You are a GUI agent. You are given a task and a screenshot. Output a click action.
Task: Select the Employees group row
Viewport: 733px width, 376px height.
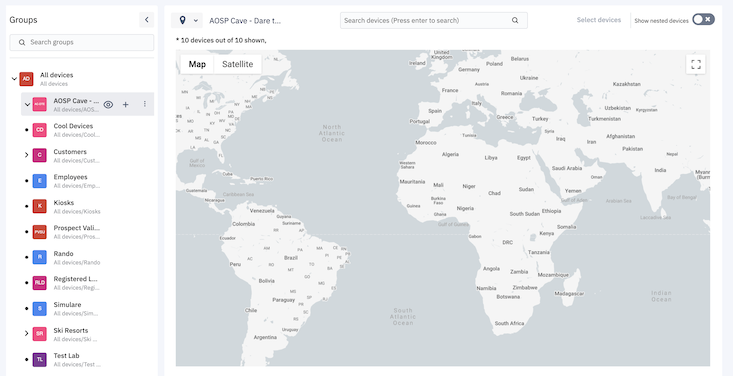tap(87, 181)
